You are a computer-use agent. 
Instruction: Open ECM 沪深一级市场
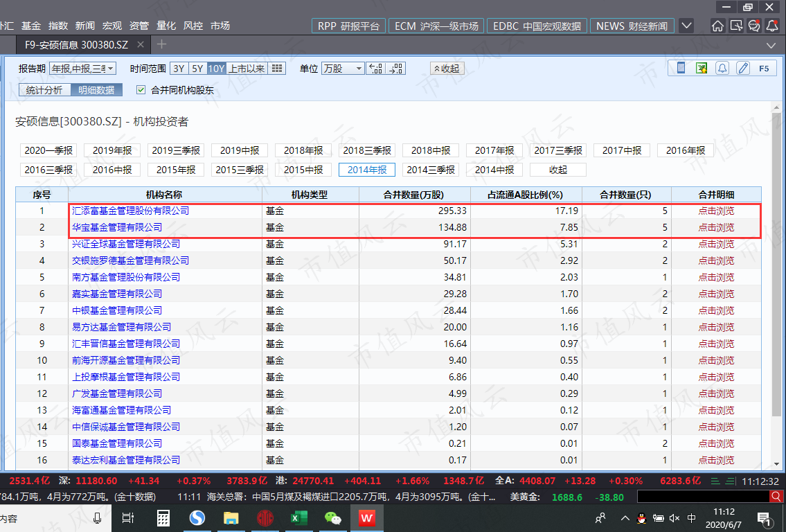436,26
